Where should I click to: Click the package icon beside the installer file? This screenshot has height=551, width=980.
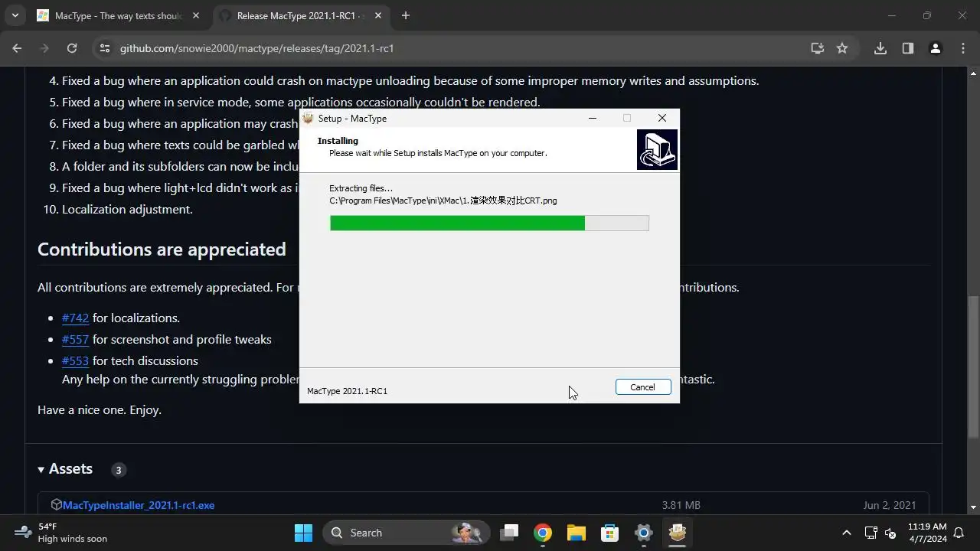(56, 505)
